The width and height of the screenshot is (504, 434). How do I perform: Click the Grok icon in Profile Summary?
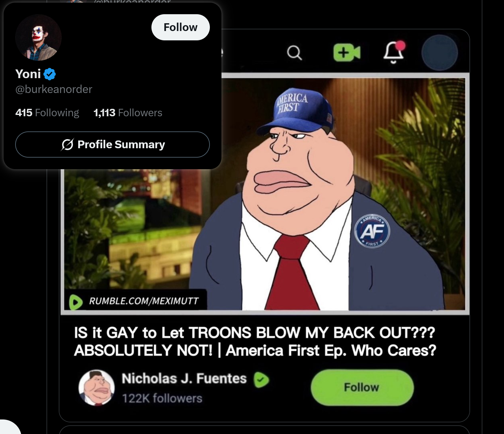[67, 144]
